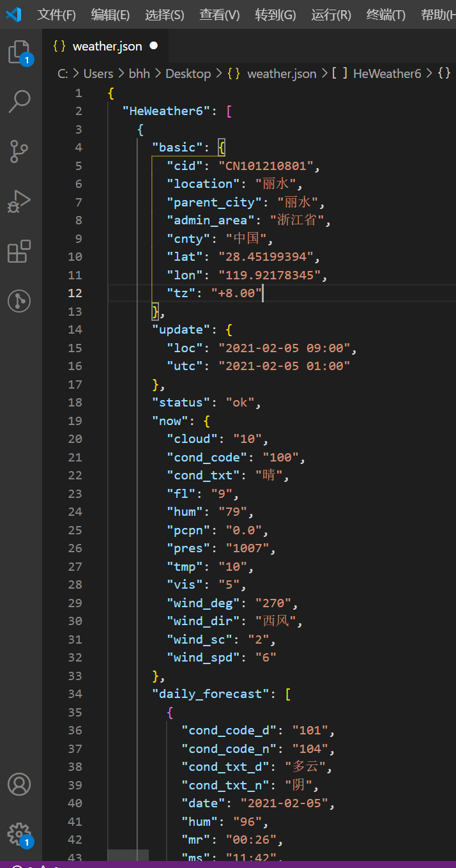The height and width of the screenshot is (868, 456).
Task: Click the "update" key on line 14
Action: point(181,329)
